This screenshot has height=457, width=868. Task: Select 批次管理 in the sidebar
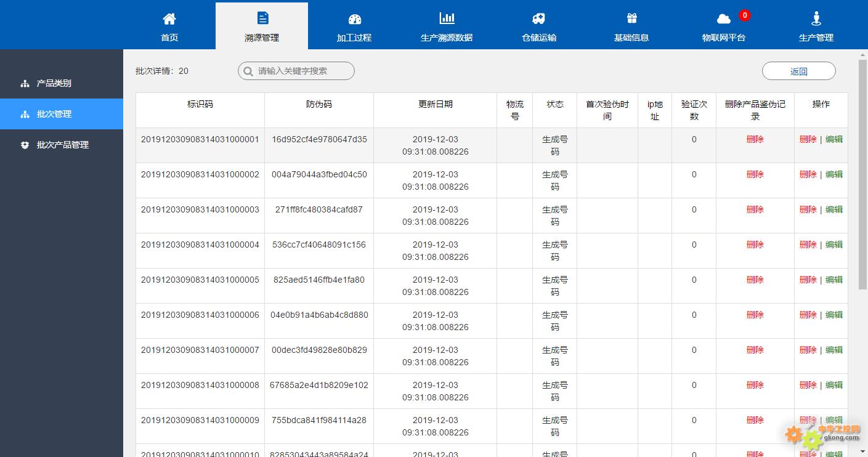pos(62,114)
